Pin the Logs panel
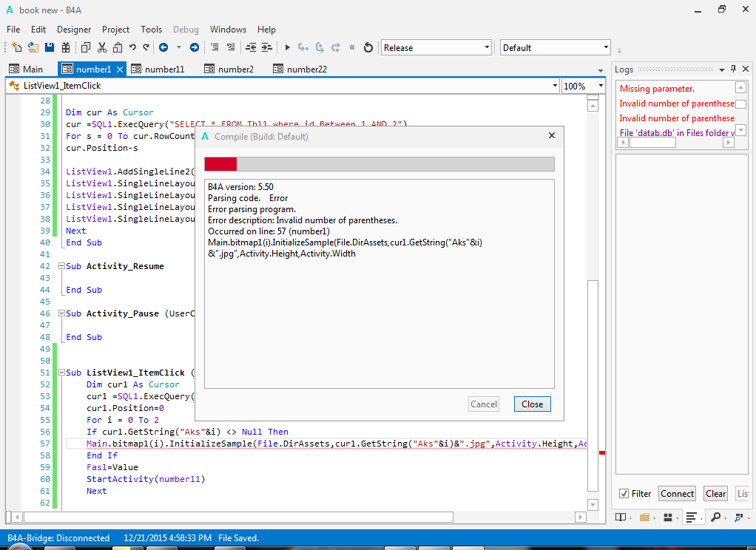The height and width of the screenshot is (550, 756). click(x=734, y=69)
